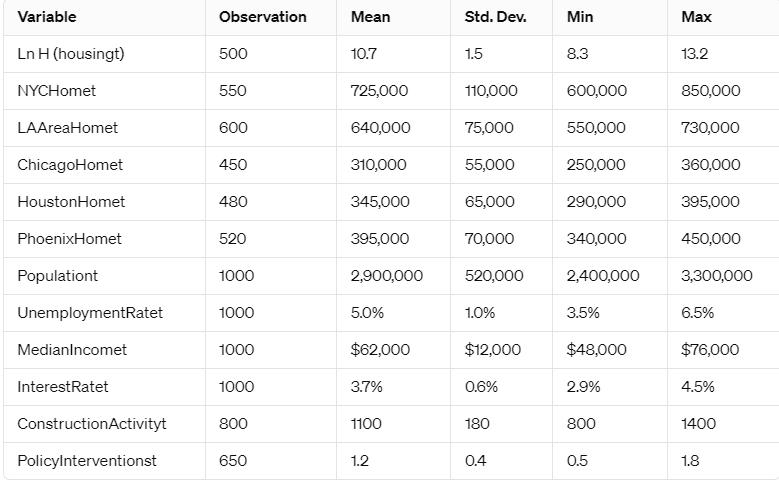Viewport: 779px width, 493px height.
Task: Click NYCHomet standard deviation 110,000
Action: [x=491, y=91]
